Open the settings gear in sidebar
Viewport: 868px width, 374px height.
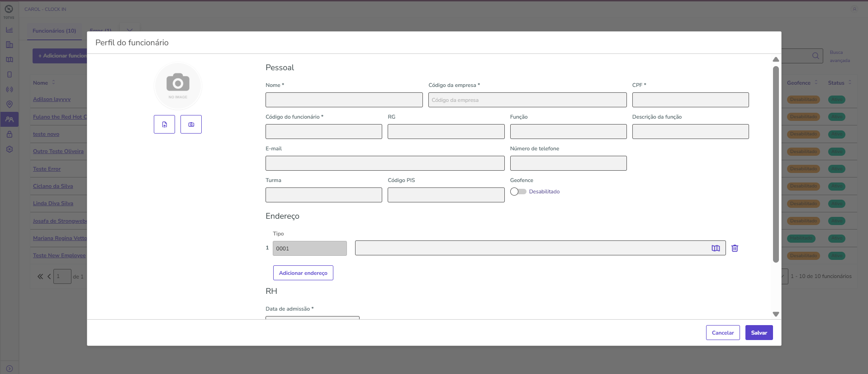9,149
